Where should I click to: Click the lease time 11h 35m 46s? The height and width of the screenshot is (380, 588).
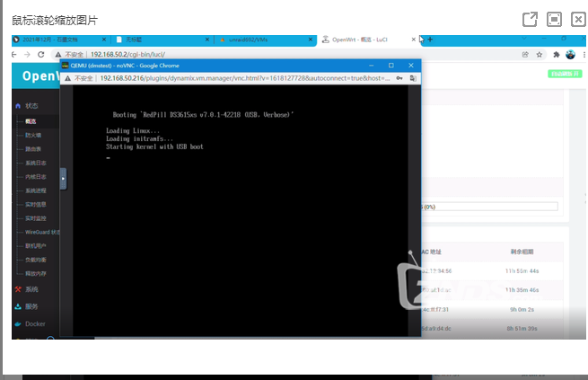tap(522, 290)
